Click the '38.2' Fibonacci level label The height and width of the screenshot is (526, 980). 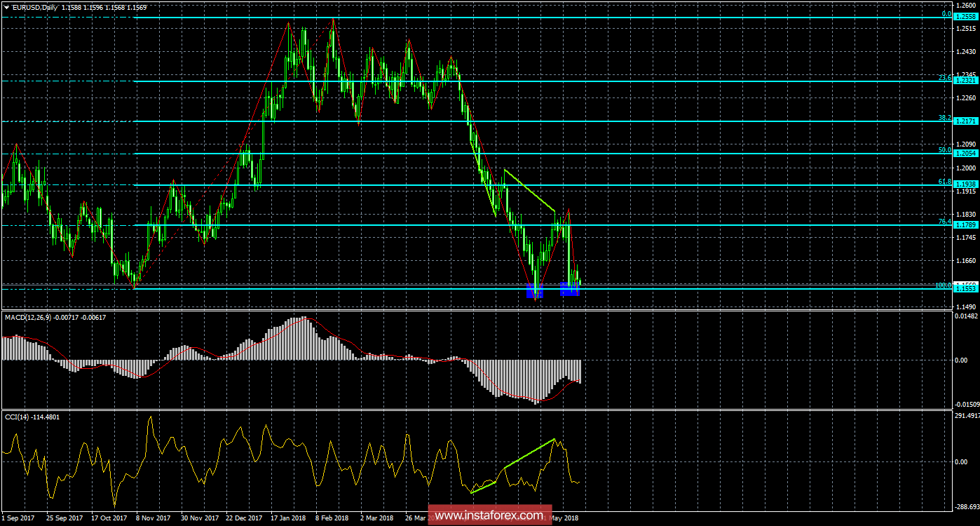pyautogui.click(x=944, y=118)
